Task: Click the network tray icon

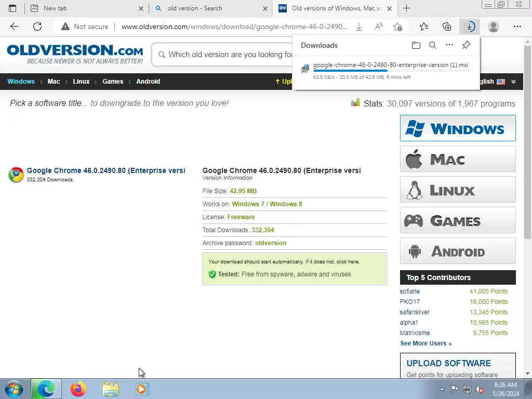Action: [467, 389]
